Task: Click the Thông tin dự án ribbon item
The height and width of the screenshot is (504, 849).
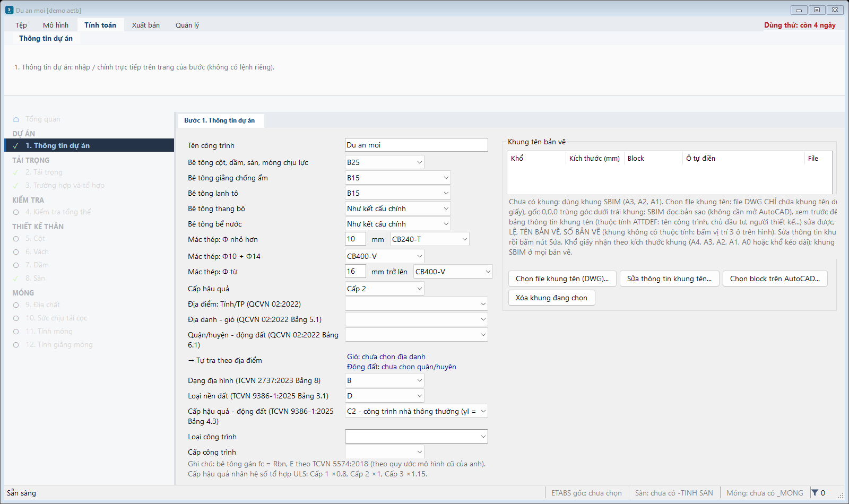Action: pos(46,38)
